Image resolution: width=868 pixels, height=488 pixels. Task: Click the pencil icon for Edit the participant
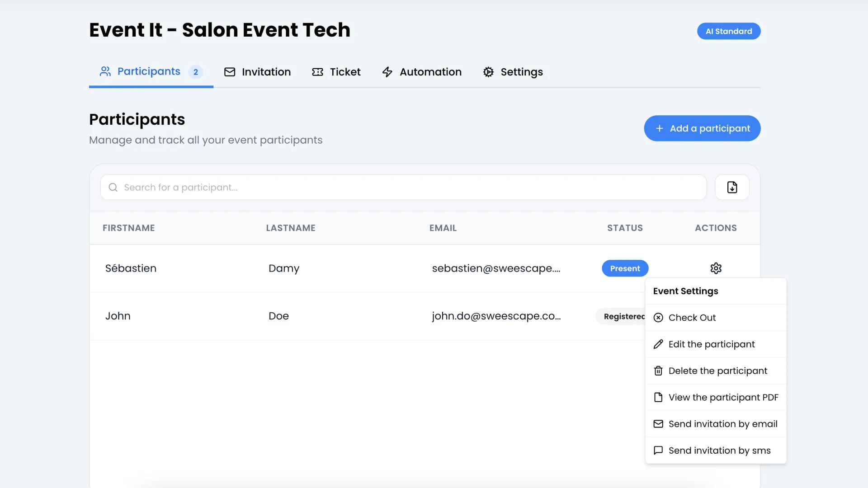pyautogui.click(x=658, y=344)
